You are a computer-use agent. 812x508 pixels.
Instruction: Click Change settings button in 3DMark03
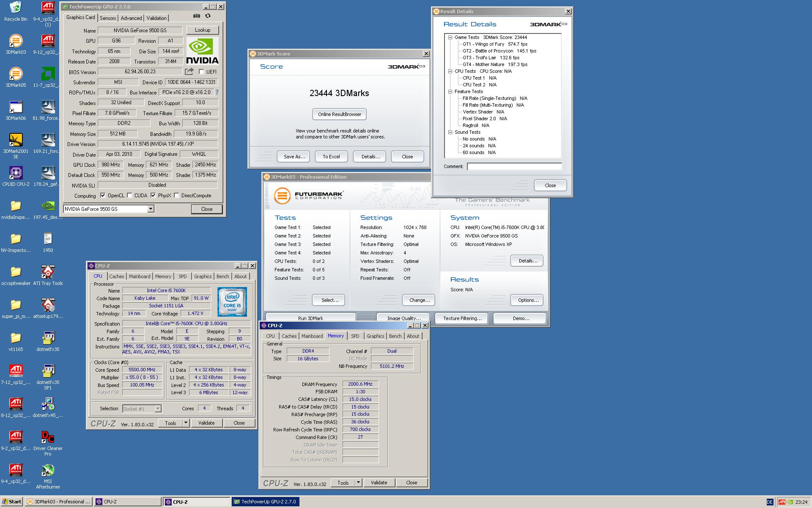click(x=419, y=300)
